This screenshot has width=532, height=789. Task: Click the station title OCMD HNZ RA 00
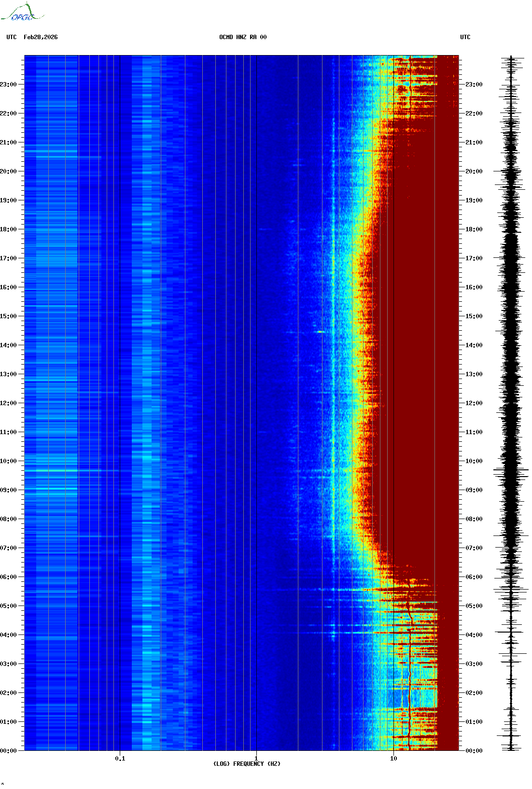243,37
